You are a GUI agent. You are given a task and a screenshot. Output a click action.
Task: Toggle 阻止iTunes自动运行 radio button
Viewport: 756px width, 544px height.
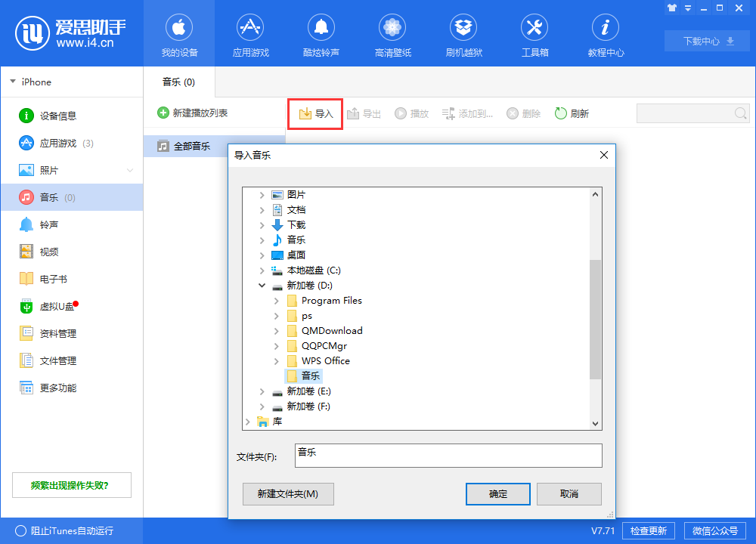point(21,530)
